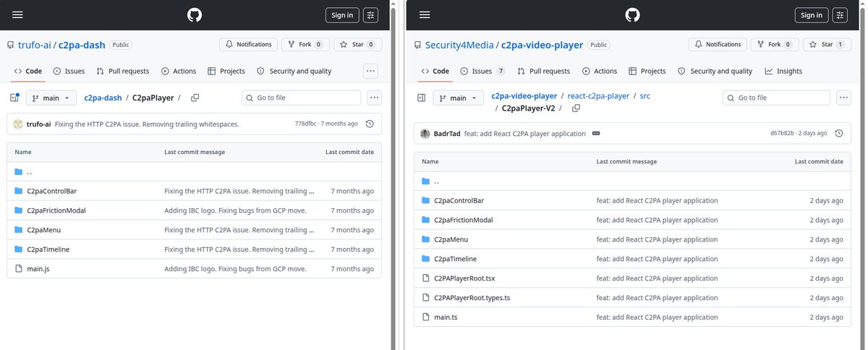Star the c2pa-video-player repository
Image resolution: width=868 pixels, height=350 pixels.
tap(828, 44)
